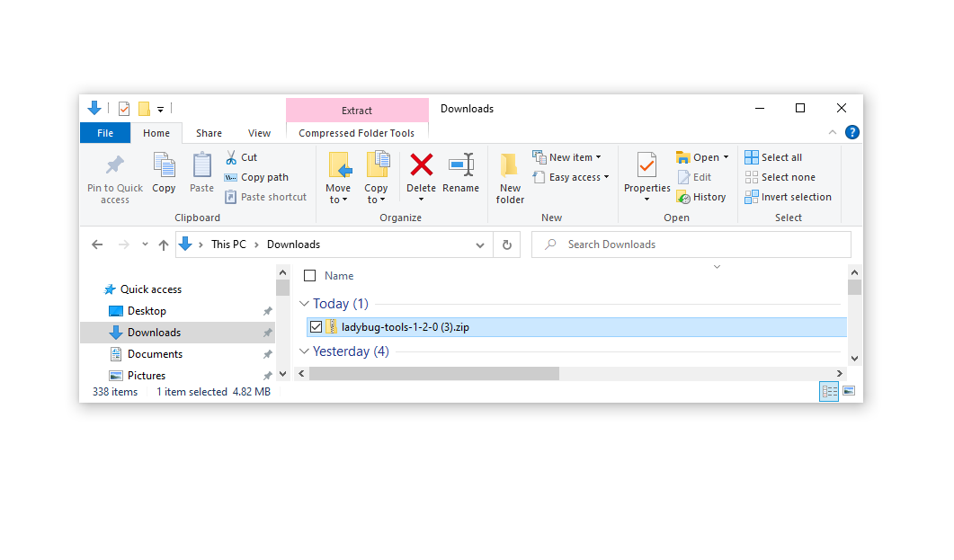Refresh Downloads with the refresh icon
The image size is (954, 560).
coord(506,244)
